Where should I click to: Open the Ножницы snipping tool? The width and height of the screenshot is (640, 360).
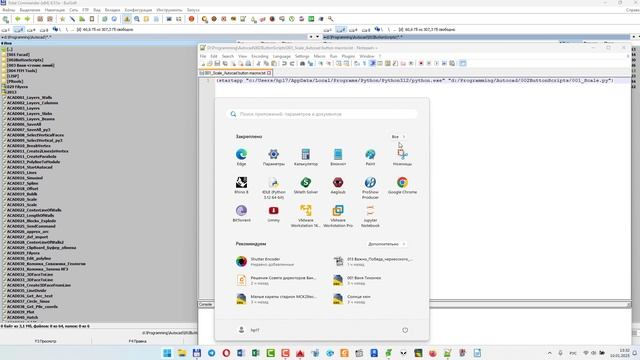pos(402,157)
